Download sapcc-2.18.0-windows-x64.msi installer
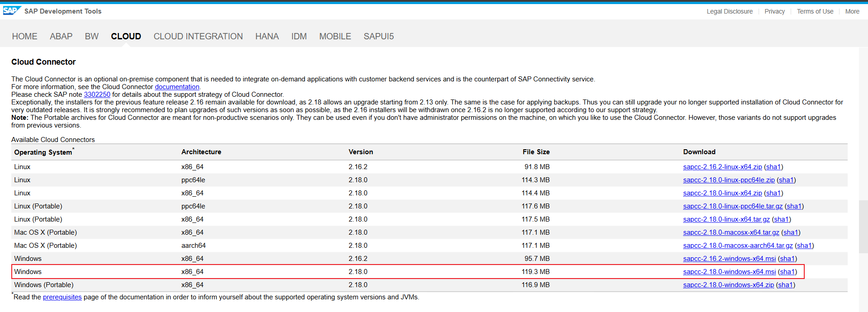Viewport: 868px width, 312px height. [729, 272]
